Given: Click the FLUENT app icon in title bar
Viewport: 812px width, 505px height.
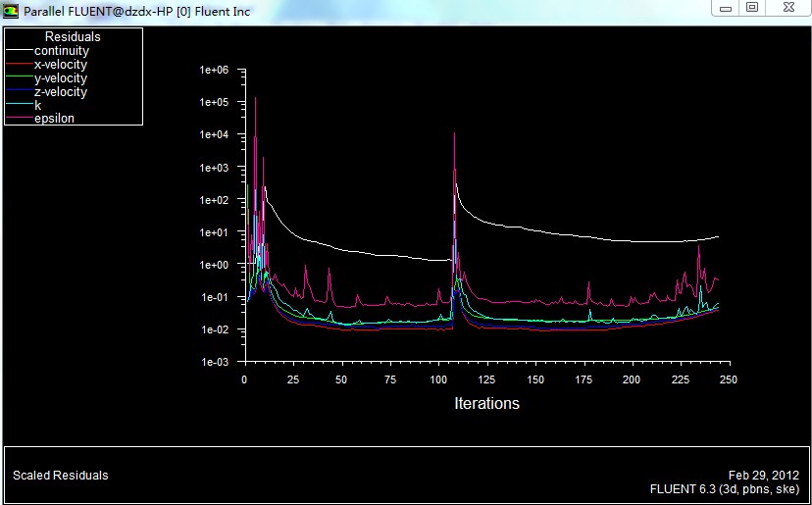Looking at the screenshot, I should pyautogui.click(x=11, y=12).
